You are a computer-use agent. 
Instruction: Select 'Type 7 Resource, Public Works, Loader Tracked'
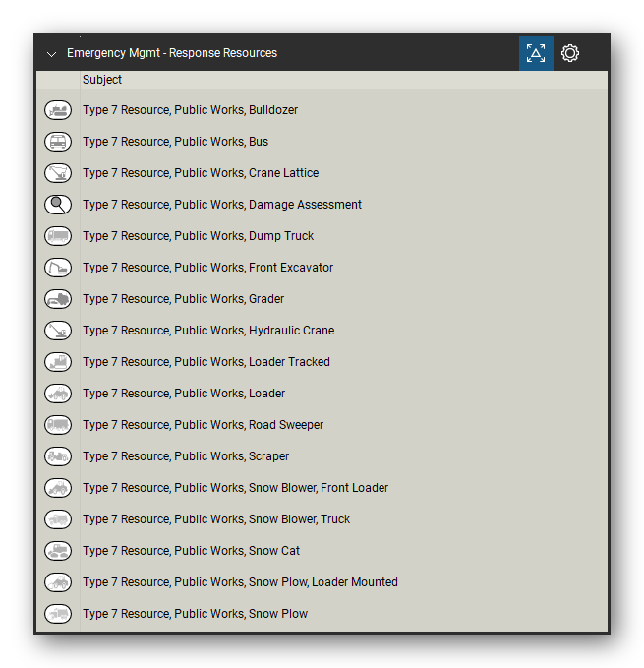(206, 363)
